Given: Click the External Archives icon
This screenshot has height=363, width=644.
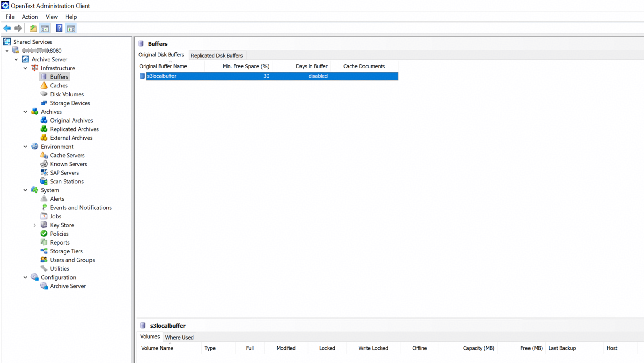Looking at the screenshot, I should coord(44,137).
